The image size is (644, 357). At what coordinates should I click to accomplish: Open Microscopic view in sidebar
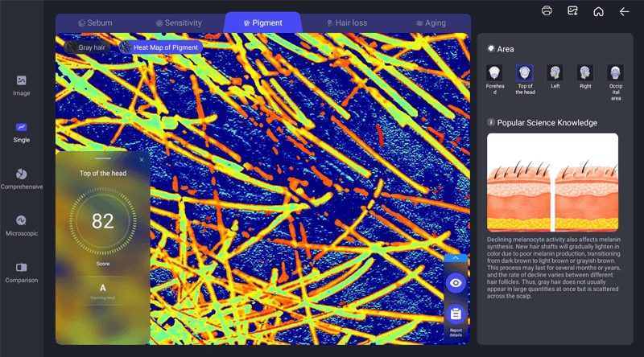(22, 225)
